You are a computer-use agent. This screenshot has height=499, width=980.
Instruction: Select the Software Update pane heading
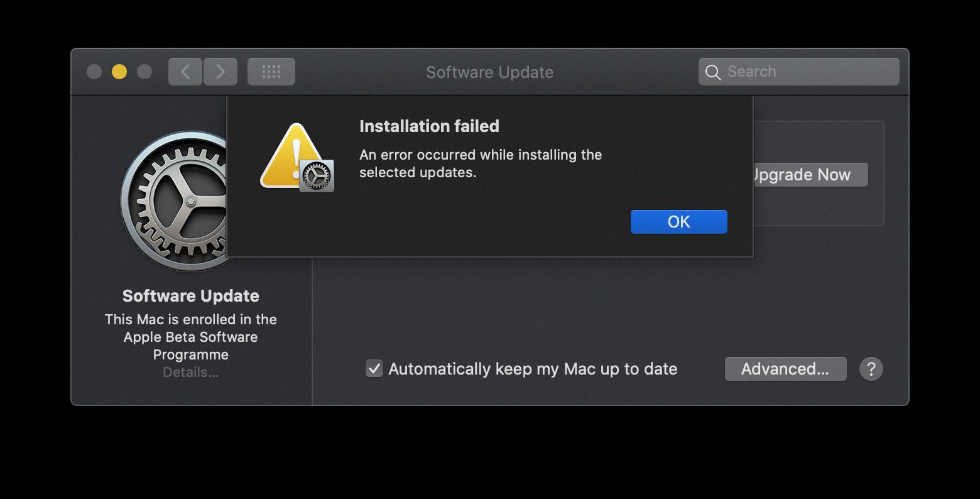coord(190,295)
